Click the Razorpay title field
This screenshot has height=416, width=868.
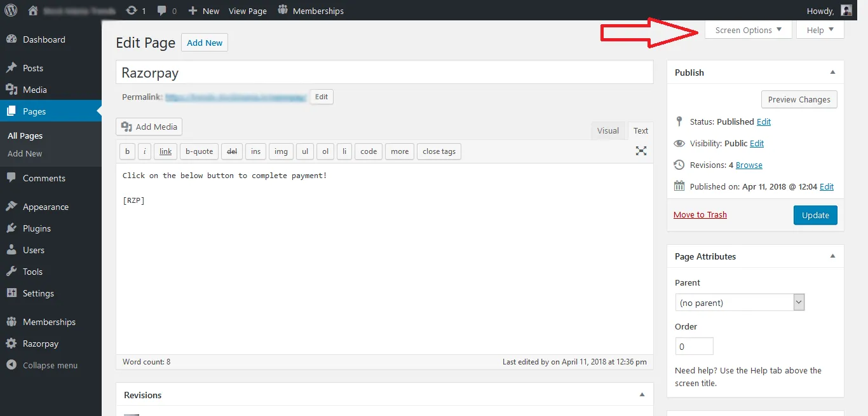point(384,73)
